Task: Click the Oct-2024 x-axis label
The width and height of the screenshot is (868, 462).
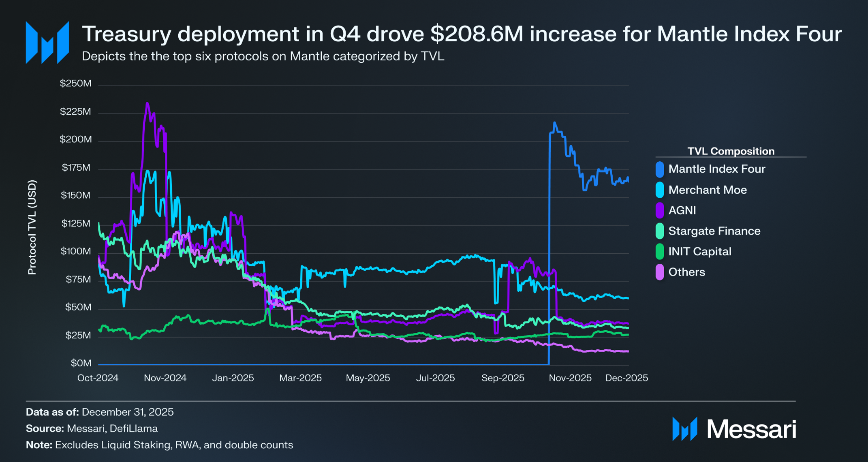Action: pyautogui.click(x=98, y=378)
